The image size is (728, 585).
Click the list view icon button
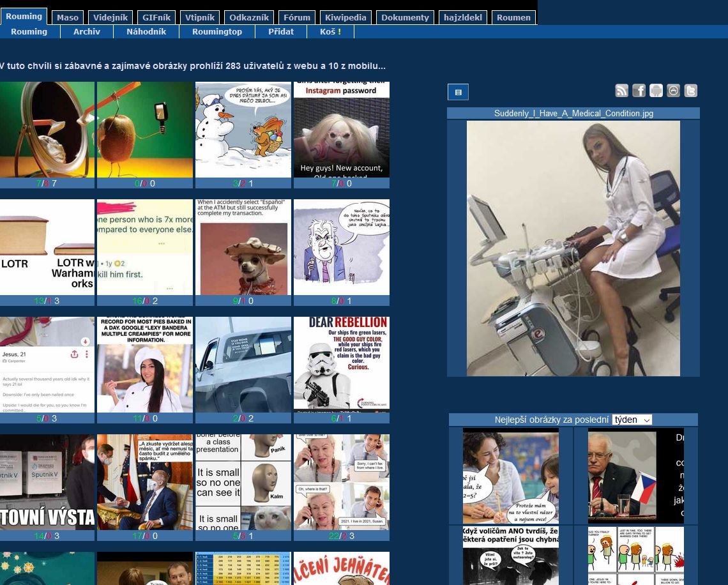point(459,92)
